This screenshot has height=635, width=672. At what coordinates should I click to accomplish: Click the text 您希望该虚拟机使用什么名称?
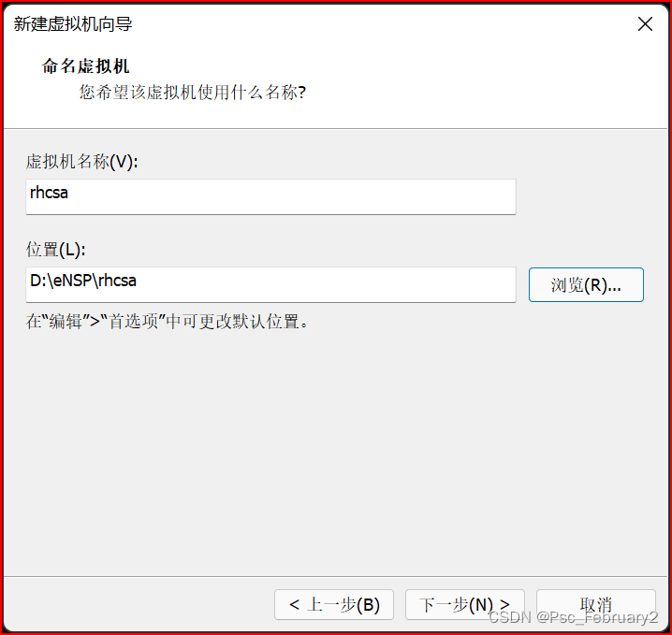click(x=193, y=92)
